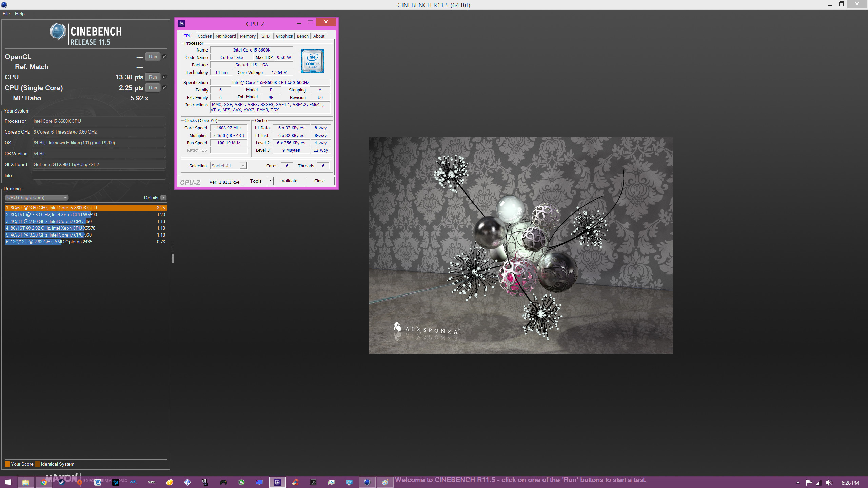This screenshot has height=488, width=868.
Task: Select ranking row Intel Xeon CPU W5590
Action: tap(86, 215)
